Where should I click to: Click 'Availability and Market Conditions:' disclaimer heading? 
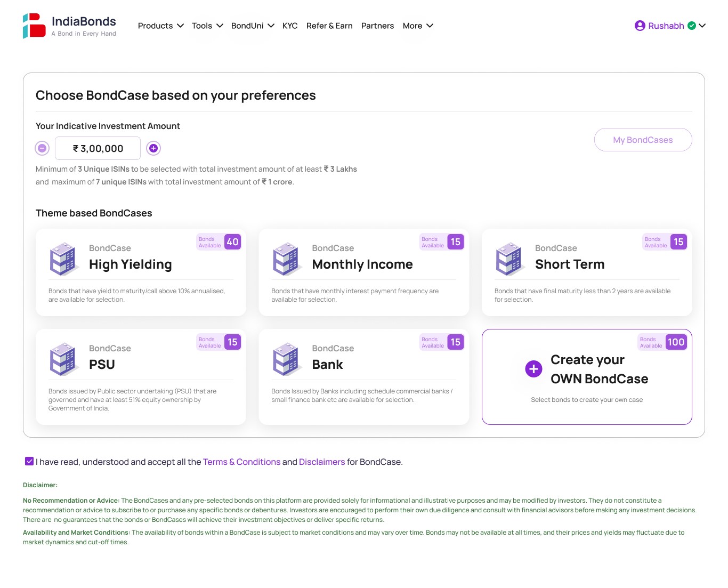pos(76,533)
